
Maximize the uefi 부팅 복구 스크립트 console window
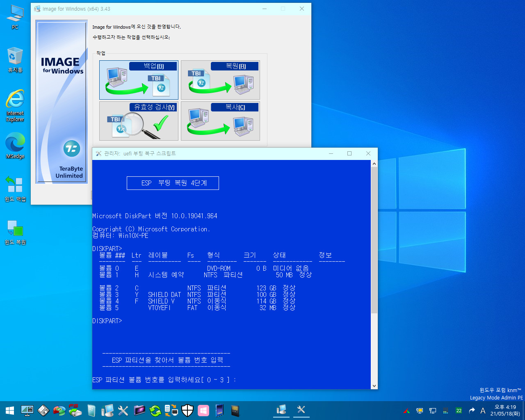point(349,153)
